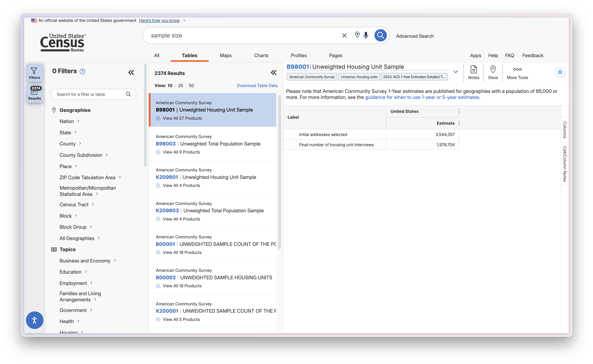Switch to the Maps tab
The image size is (593, 364).
pyautogui.click(x=226, y=55)
